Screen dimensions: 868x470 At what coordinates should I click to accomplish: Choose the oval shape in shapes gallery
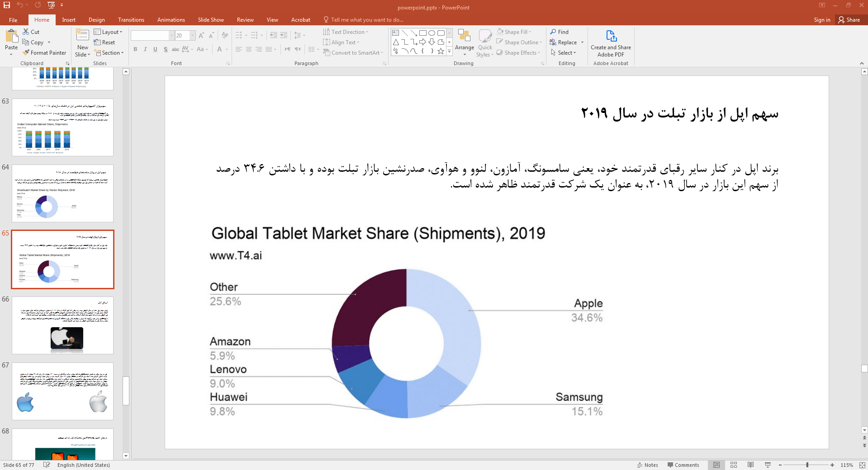pos(432,33)
